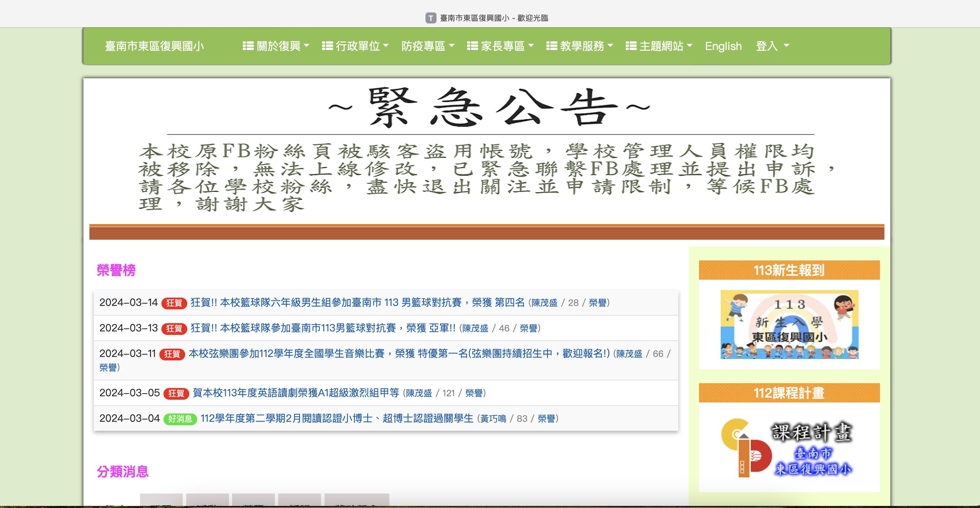980x508 pixels.
Task: Expand the 主題網站 menu
Action: [x=659, y=47]
